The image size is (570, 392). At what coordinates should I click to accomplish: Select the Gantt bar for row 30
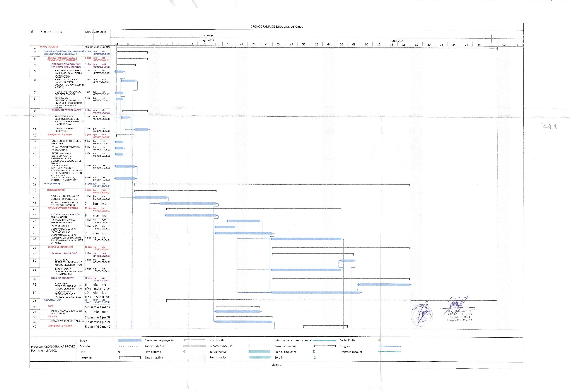click(x=347, y=261)
